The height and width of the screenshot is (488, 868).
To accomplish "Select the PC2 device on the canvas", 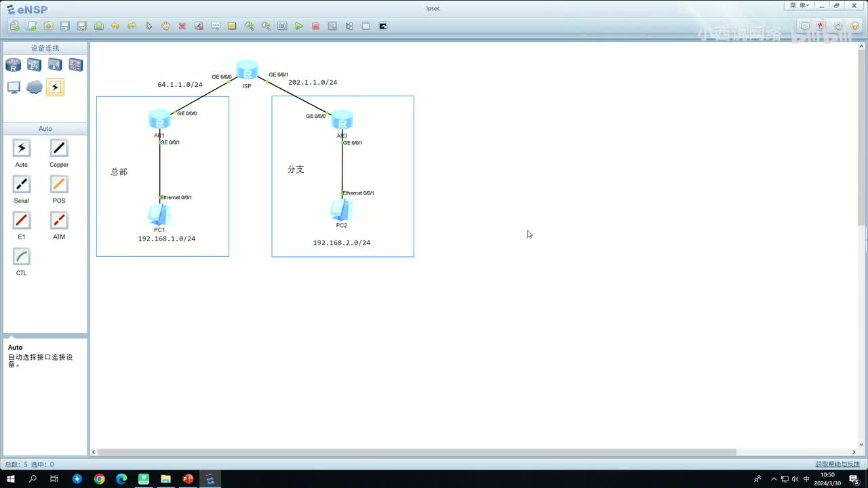I will [x=342, y=210].
